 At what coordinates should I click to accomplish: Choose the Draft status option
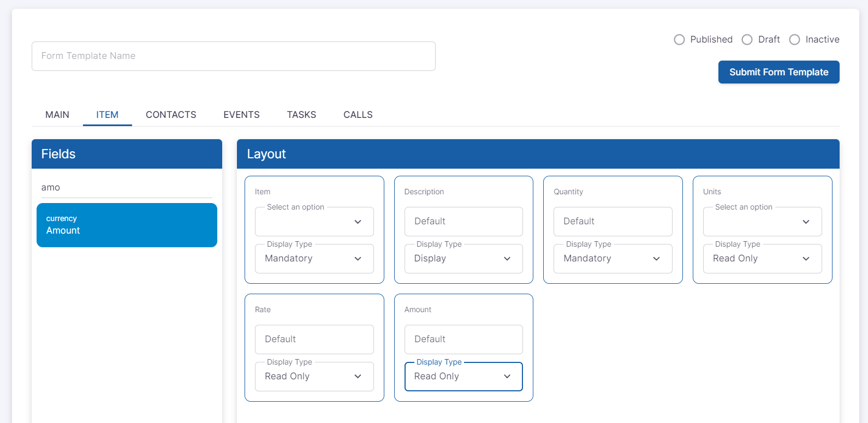pos(747,40)
